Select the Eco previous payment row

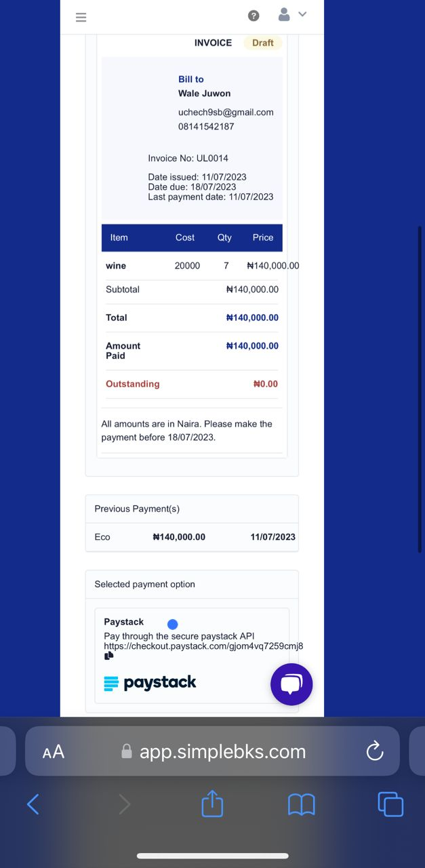(192, 537)
